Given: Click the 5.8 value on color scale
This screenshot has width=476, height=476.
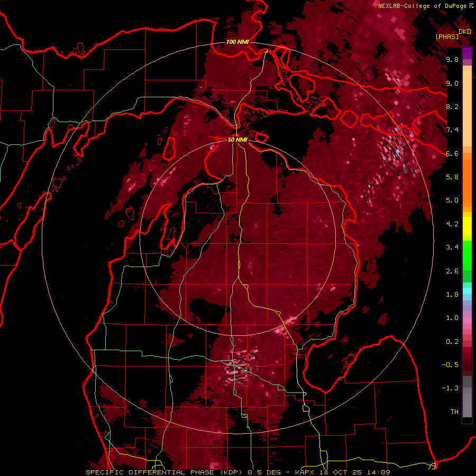Looking at the screenshot, I should pyautogui.click(x=452, y=177).
